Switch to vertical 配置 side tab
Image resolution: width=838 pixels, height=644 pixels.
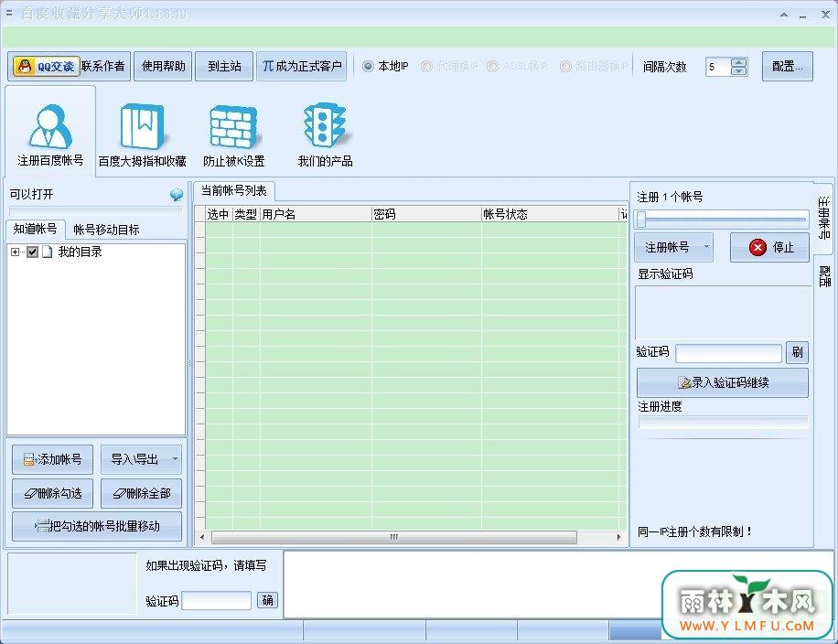click(823, 277)
